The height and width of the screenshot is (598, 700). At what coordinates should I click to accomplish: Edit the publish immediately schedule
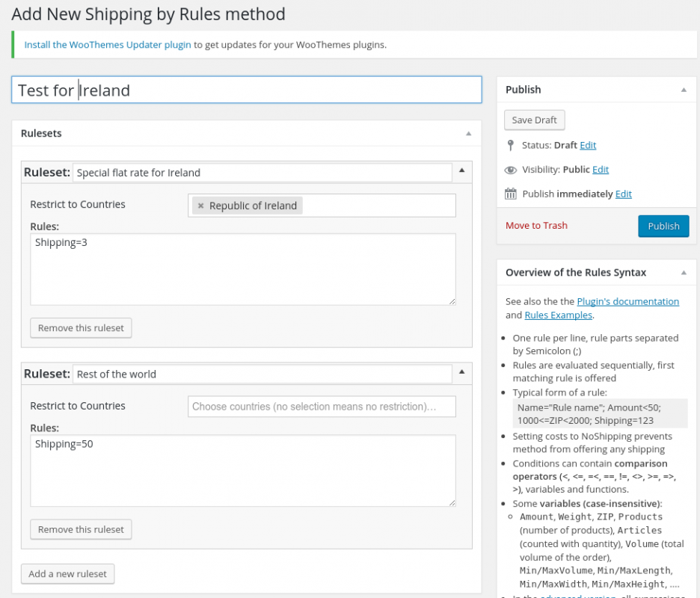tap(623, 194)
